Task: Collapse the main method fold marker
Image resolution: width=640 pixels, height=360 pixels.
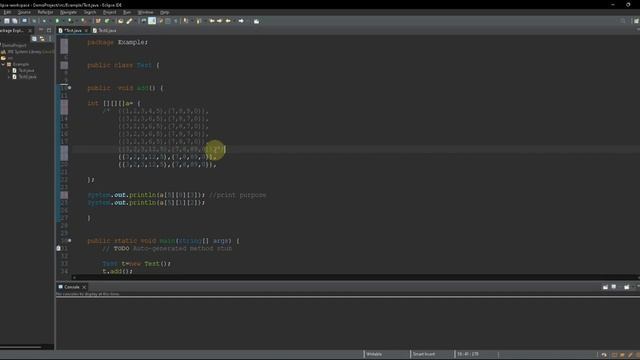Action: point(69,240)
